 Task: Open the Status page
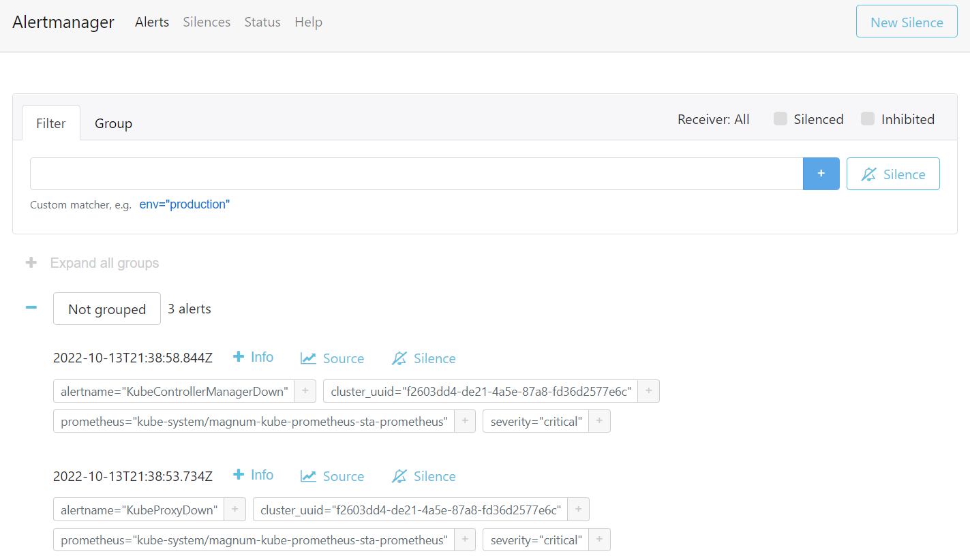(262, 22)
